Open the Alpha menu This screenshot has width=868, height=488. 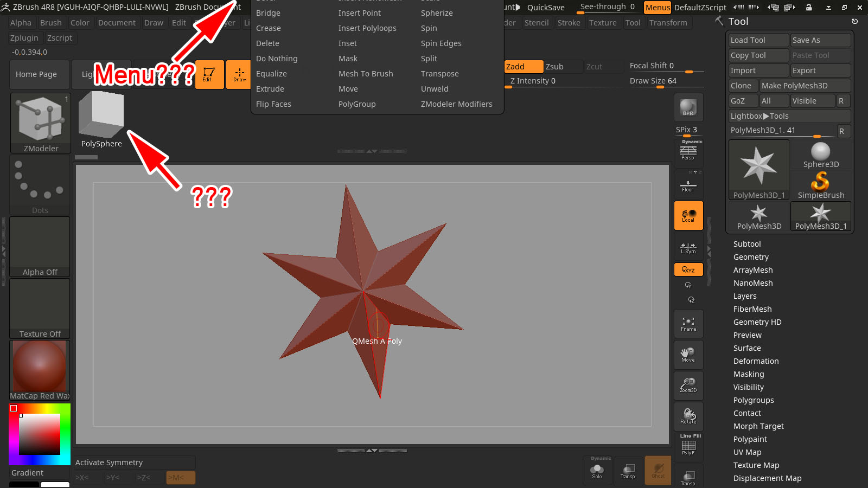[x=21, y=23]
